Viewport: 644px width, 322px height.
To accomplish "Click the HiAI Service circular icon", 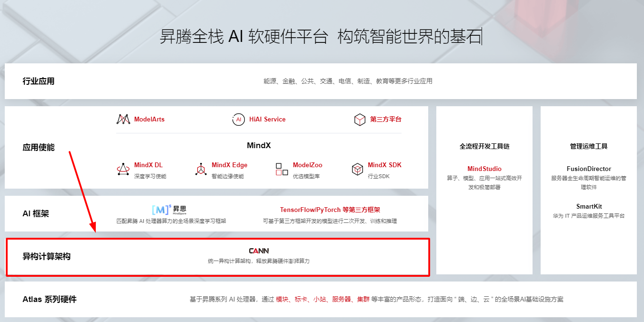I will pos(239,120).
